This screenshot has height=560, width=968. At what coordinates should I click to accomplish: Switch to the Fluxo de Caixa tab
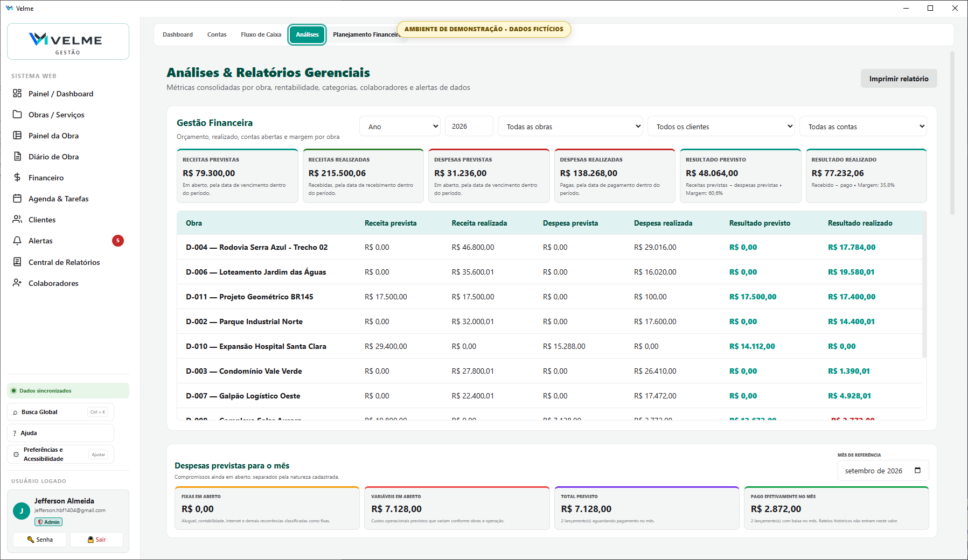261,34
